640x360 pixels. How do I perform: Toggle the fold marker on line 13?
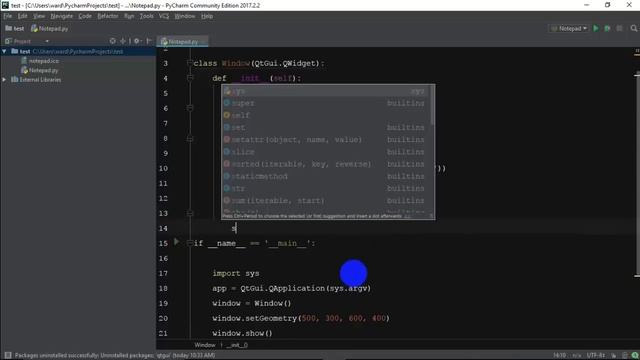[x=190, y=213]
